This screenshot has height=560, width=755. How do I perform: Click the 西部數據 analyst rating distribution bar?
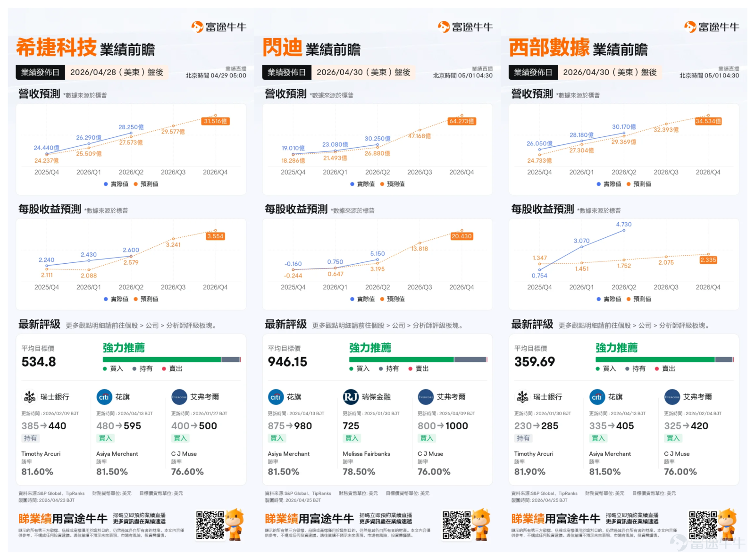click(664, 359)
